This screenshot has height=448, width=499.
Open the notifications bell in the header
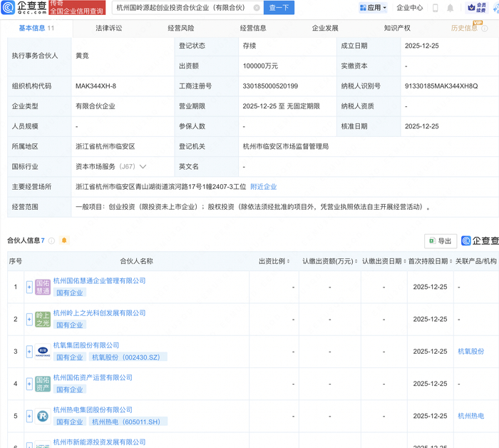[x=450, y=8]
